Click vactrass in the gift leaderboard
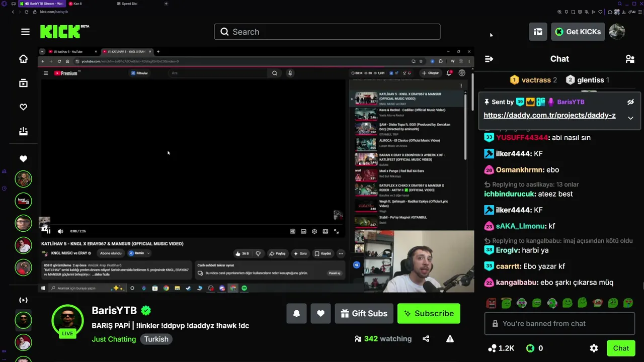 point(536,80)
